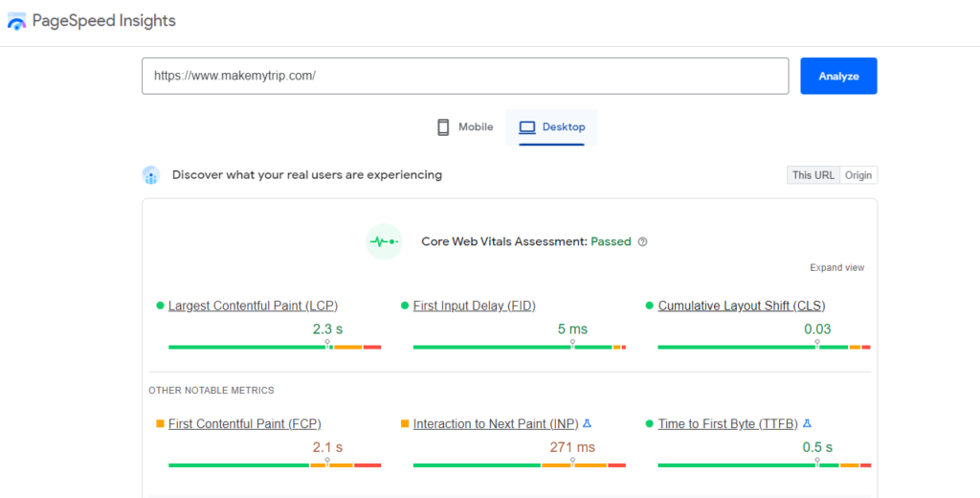
Task: Open First Input Delay (FID) link
Action: [x=475, y=306]
